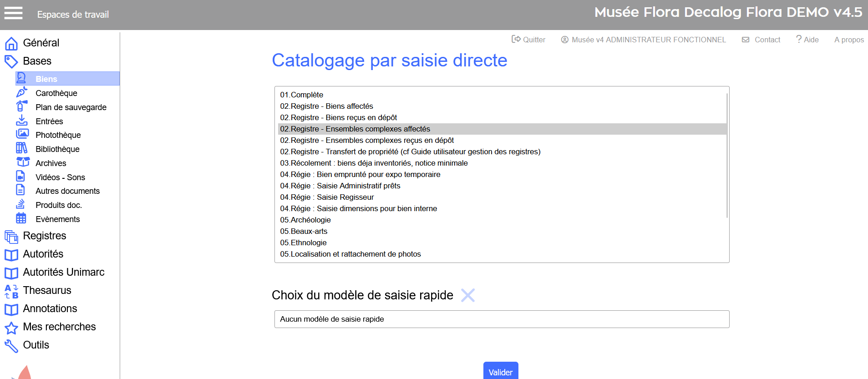Click the Photothèque image icon
868x379 pixels.
pyautogui.click(x=22, y=134)
